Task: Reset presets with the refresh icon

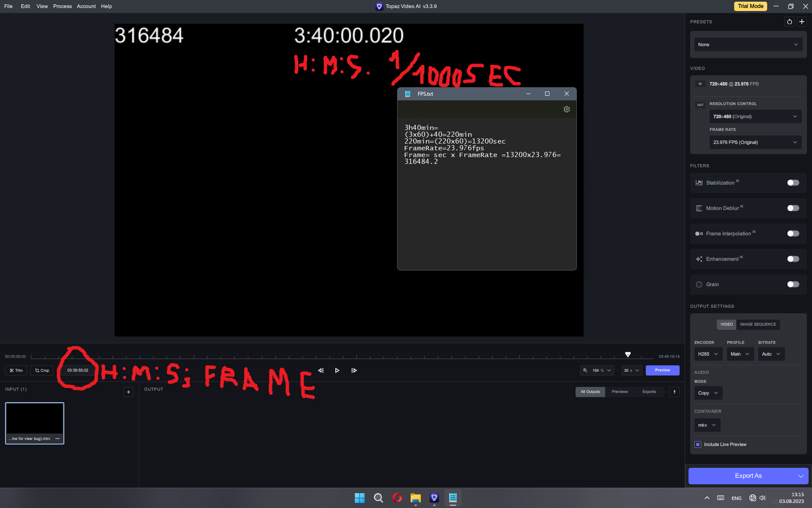Action: pos(789,22)
